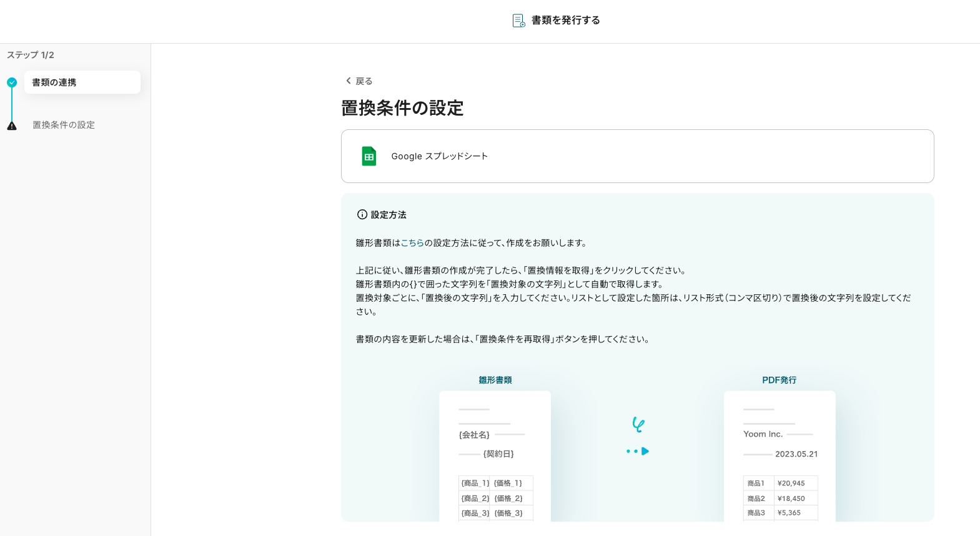The image size is (980, 536).
Task: Select the 書類の連携 step in the sidebar
Action: click(82, 82)
